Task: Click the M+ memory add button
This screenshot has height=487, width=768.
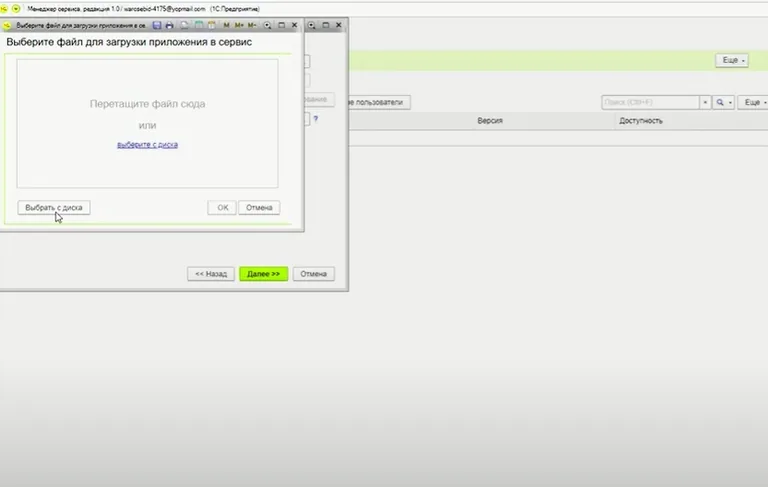Action: (239, 24)
